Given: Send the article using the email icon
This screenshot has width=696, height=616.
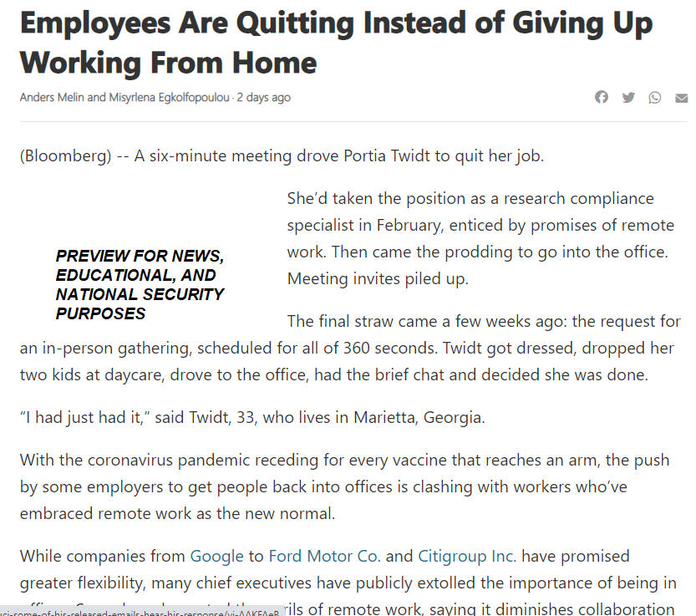Looking at the screenshot, I should tap(682, 98).
